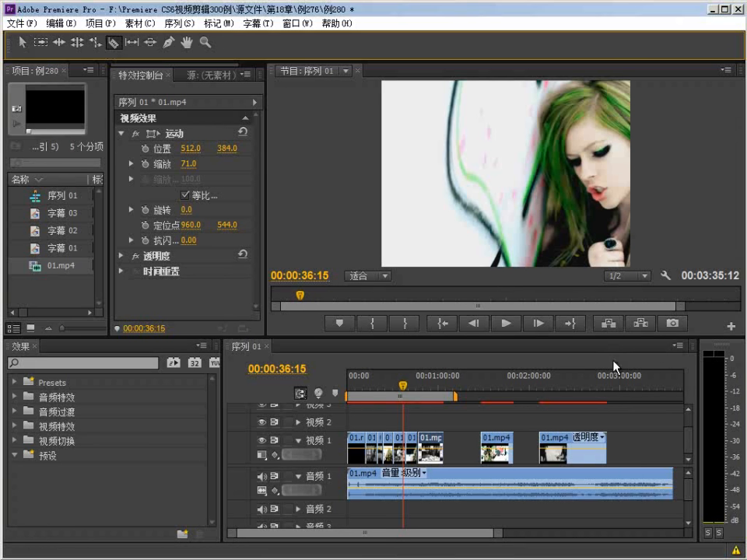The image size is (747, 560).
Task: Select the Ripple Edit tool
Action: tap(59, 42)
